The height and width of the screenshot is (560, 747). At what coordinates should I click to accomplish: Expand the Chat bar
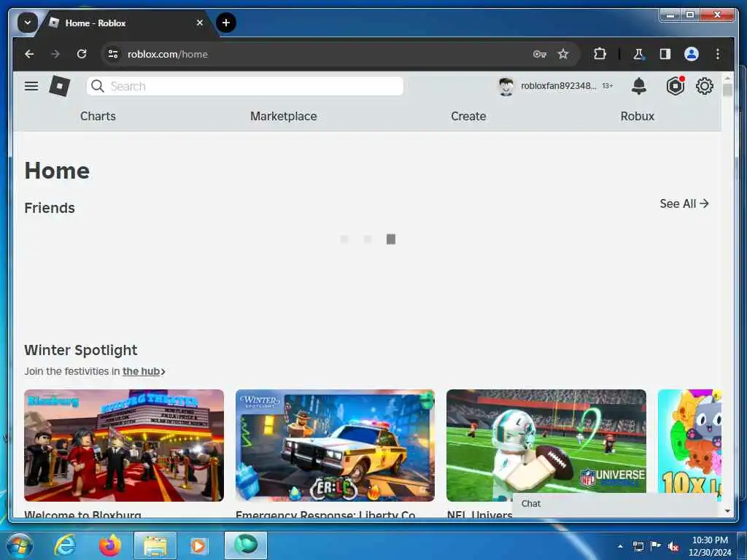click(614, 504)
